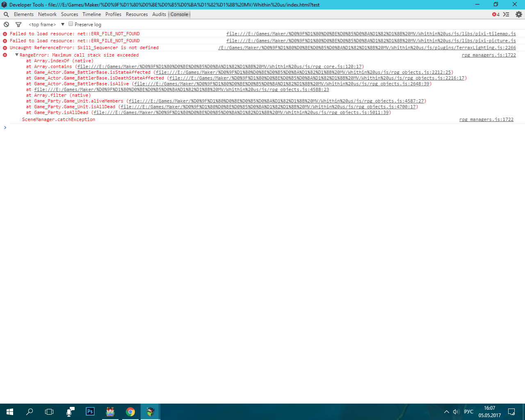This screenshot has width=525, height=420.
Task: Show the drawer using the prompt-lines icon
Action: 507,14
